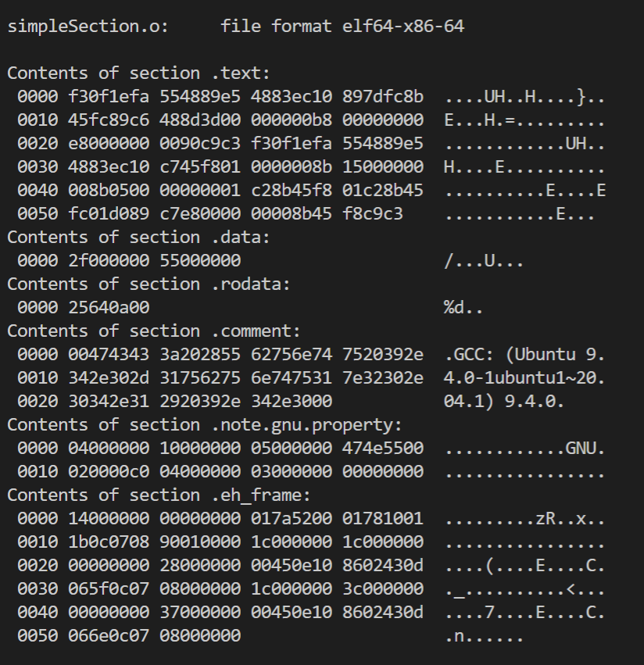Viewport: 644px width, 665px height.
Task: Click the .note.gnu.property section header line
Action: point(205,425)
